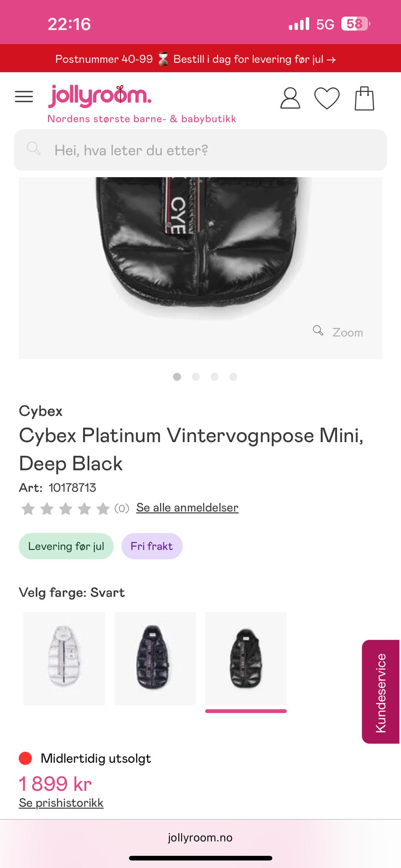
Task: Tap the five-star rating icons
Action: 65,509
